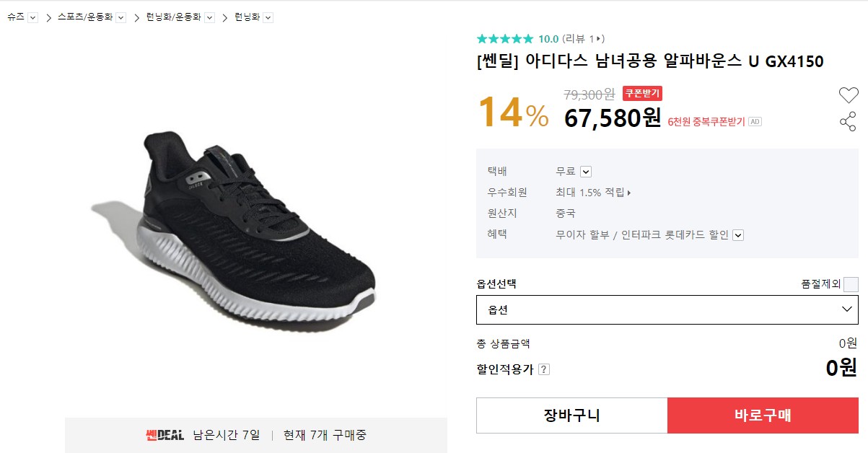868x453 pixels.
Task: Expand the 혜택 card discount dropdown
Action: [x=738, y=234]
